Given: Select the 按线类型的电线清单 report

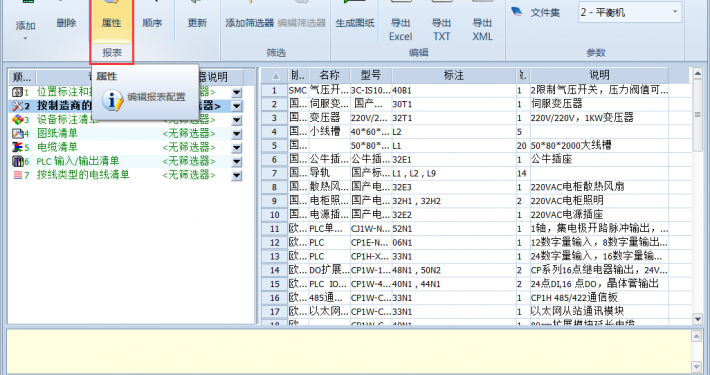Looking at the screenshot, I should (83, 174).
